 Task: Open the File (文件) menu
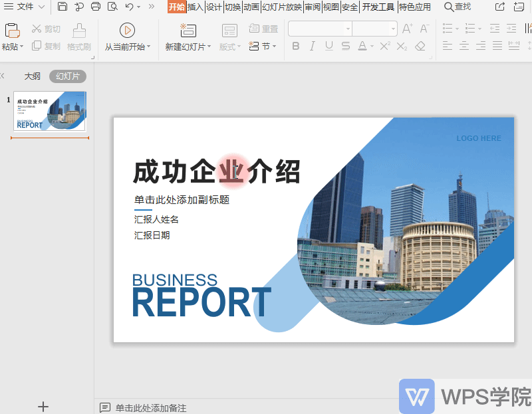point(24,7)
